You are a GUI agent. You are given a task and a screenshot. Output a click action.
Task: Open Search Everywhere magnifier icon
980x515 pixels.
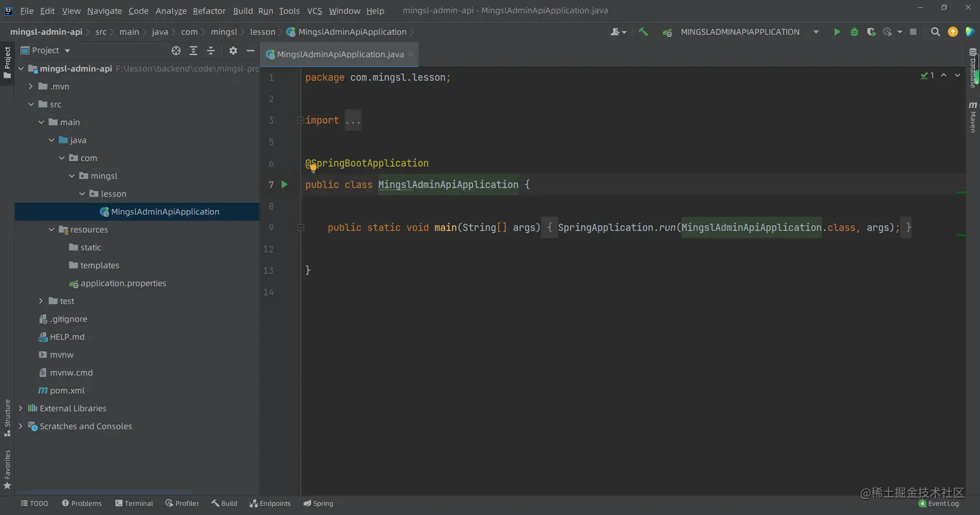pyautogui.click(x=935, y=32)
